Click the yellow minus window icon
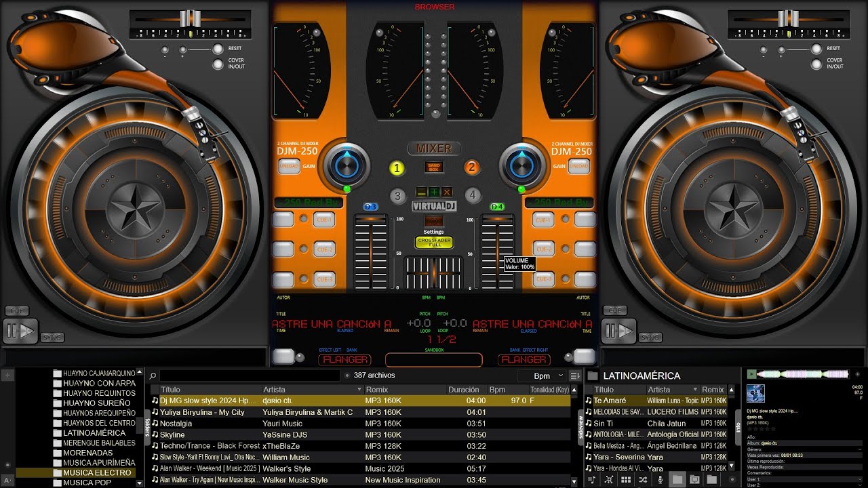 422,192
